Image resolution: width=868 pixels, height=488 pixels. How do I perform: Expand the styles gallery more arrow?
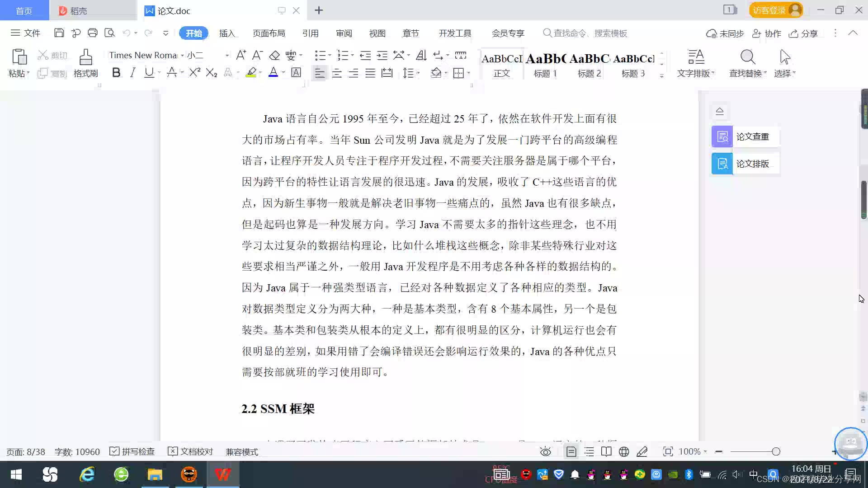click(661, 76)
